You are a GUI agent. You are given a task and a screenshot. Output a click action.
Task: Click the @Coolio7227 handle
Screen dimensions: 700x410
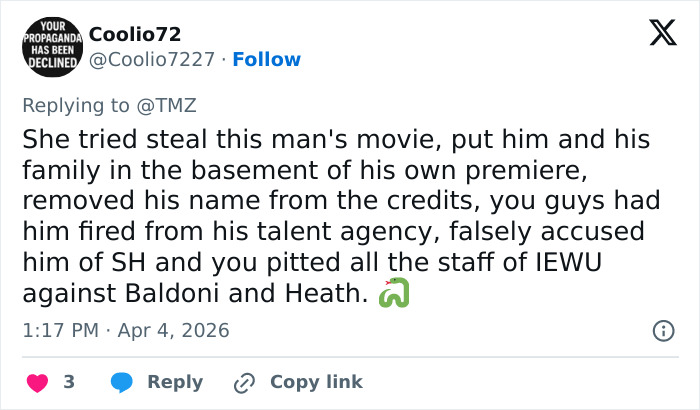[x=152, y=60]
